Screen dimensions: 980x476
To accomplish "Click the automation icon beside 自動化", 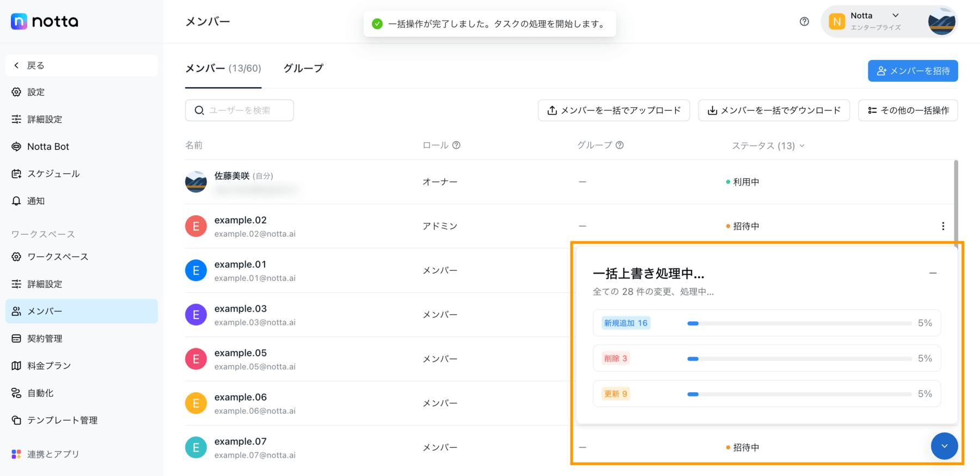I will pos(16,393).
